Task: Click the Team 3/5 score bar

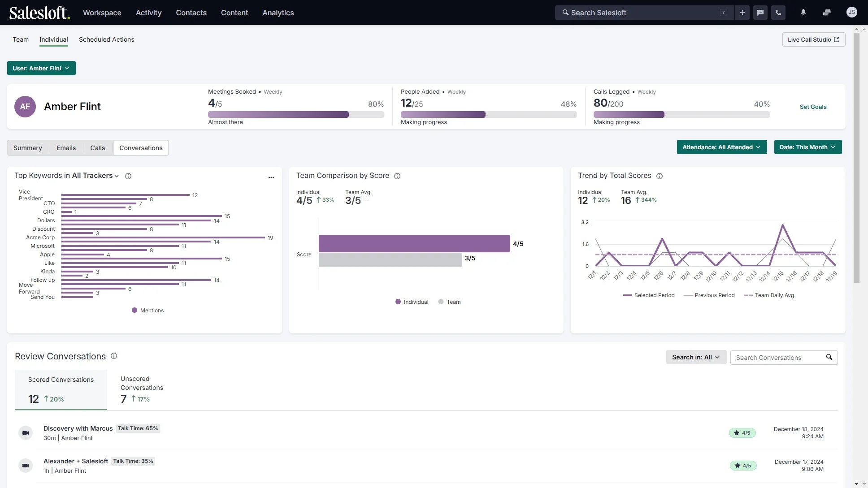Action: tap(391, 260)
